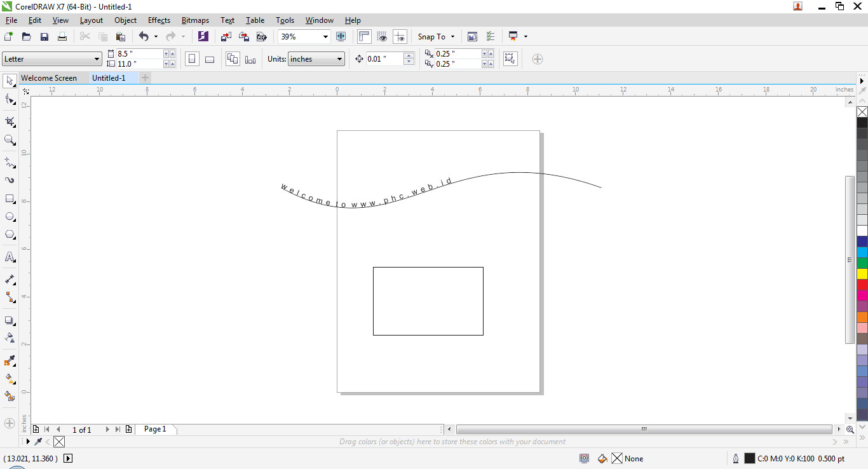This screenshot has width=868, height=469.
Task: Select the Shape tool
Action: (x=10, y=100)
